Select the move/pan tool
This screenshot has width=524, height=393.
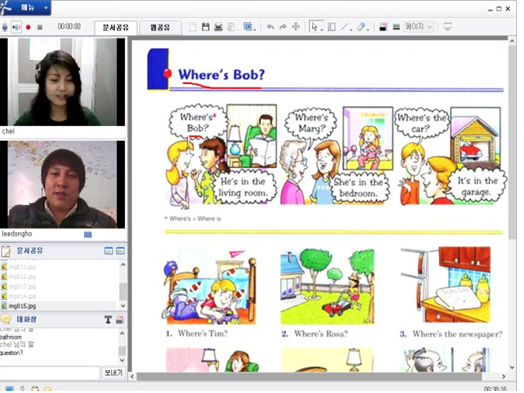pos(296,27)
